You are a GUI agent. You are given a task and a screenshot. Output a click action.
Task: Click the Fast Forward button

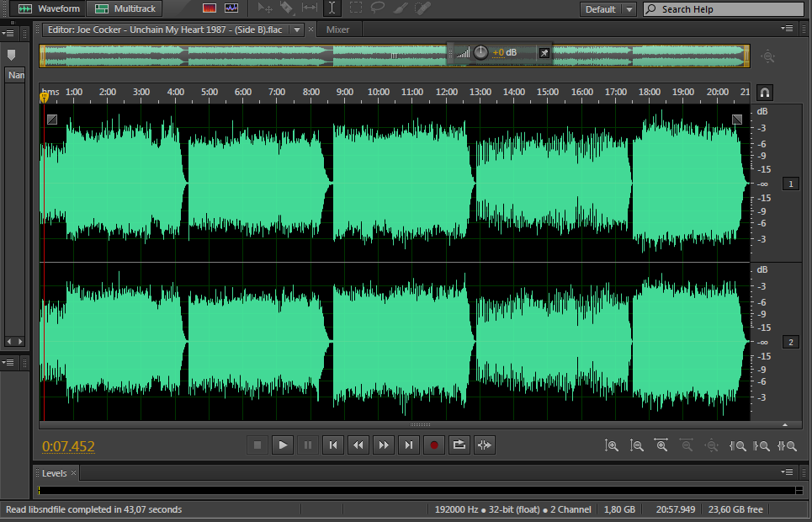point(383,445)
